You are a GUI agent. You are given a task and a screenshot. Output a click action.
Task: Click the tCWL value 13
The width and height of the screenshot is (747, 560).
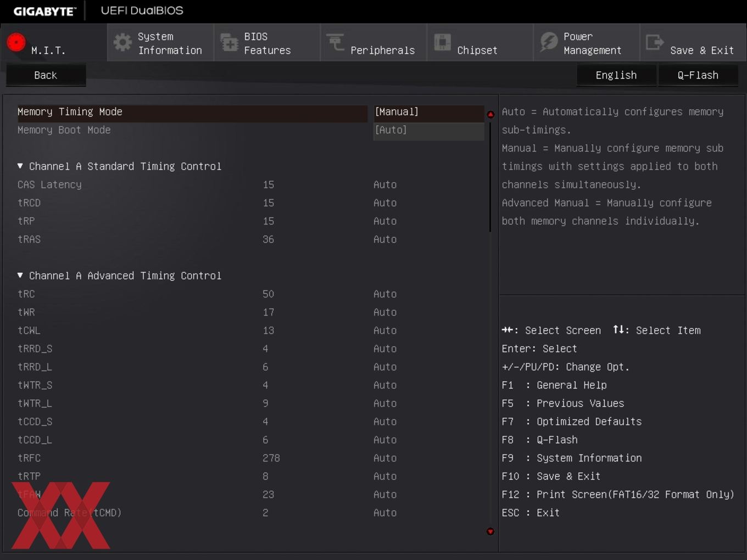tap(268, 330)
